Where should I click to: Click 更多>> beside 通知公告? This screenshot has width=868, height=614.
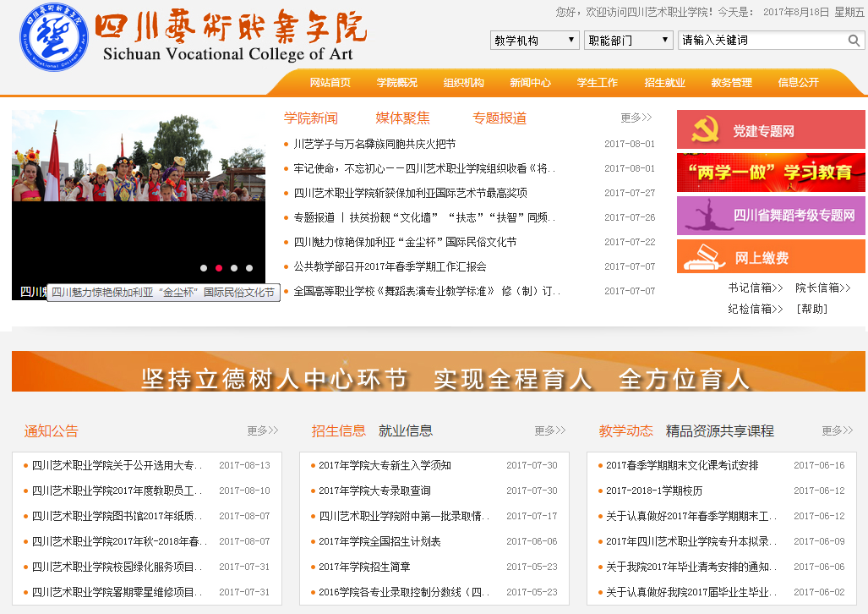(x=262, y=430)
